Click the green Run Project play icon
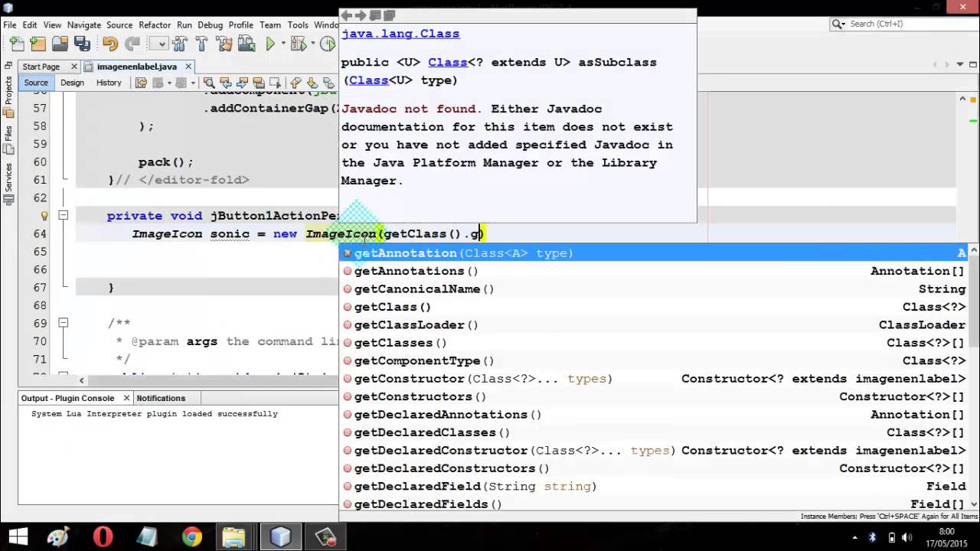The image size is (980, 551). pos(270,44)
